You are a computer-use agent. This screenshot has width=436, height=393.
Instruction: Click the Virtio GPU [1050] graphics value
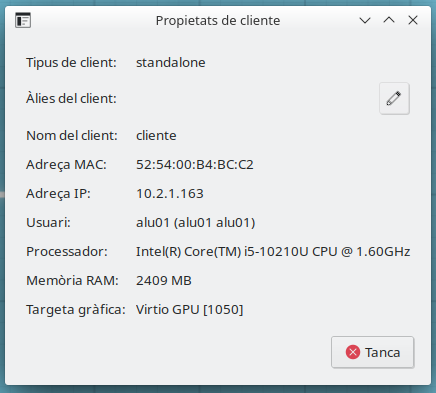click(x=190, y=310)
